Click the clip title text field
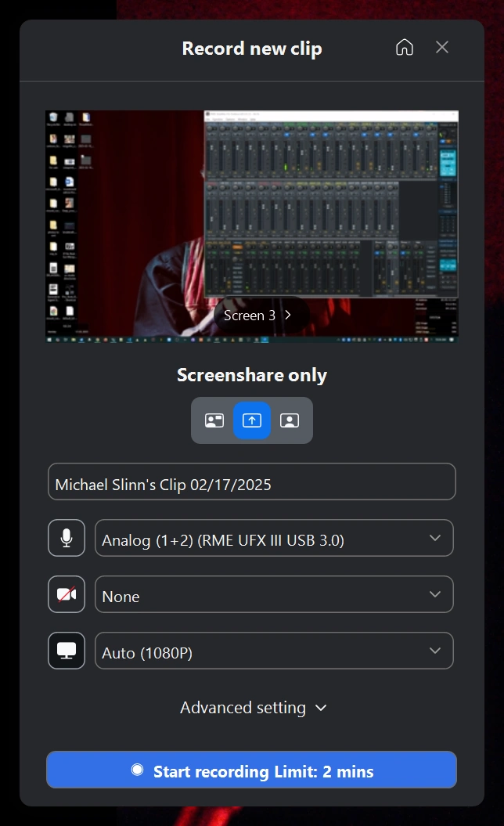Viewport: 504px width, 826px height. pos(251,482)
